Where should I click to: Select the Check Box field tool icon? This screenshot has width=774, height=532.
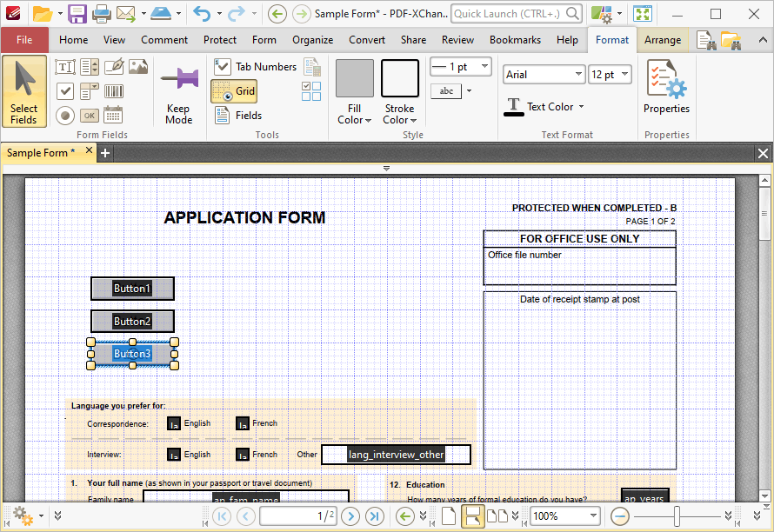(x=65, y=90)
